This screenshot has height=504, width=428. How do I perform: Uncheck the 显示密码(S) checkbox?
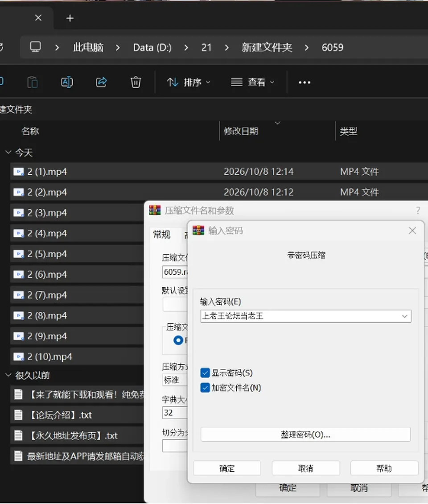click(x=205, y=373)
